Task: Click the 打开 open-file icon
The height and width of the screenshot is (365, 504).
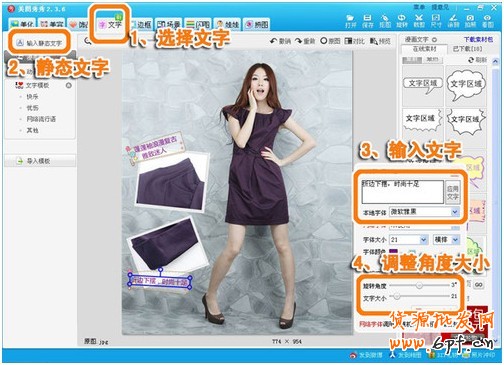Action: pyautogui.click(x=350, y=21)
